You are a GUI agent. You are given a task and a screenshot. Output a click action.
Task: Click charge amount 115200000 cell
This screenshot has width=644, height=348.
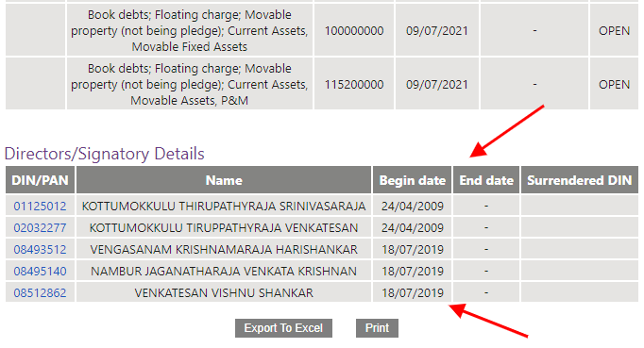tap(354, 85)
